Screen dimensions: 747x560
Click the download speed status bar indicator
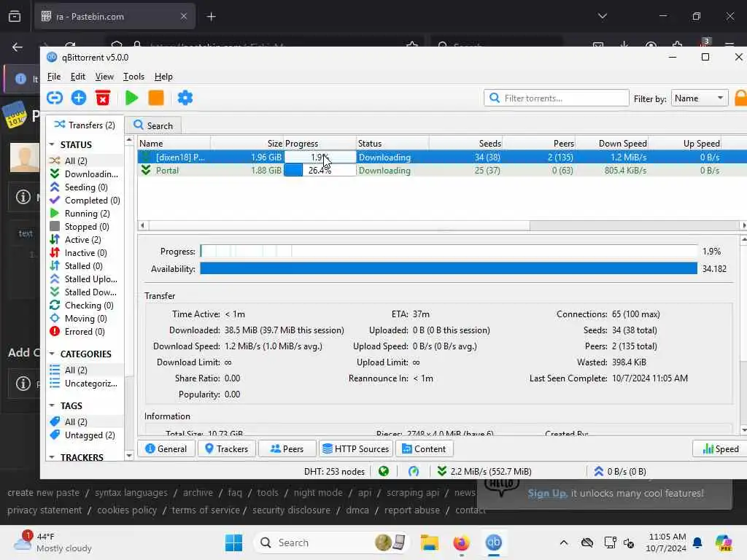(x=484, y=472)
